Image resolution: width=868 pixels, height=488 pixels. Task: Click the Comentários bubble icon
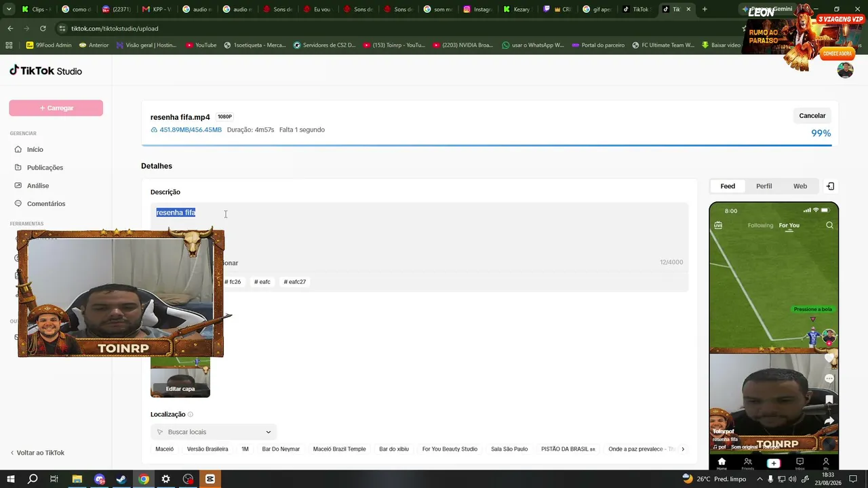pyautogui.click(x=18, y=203)
